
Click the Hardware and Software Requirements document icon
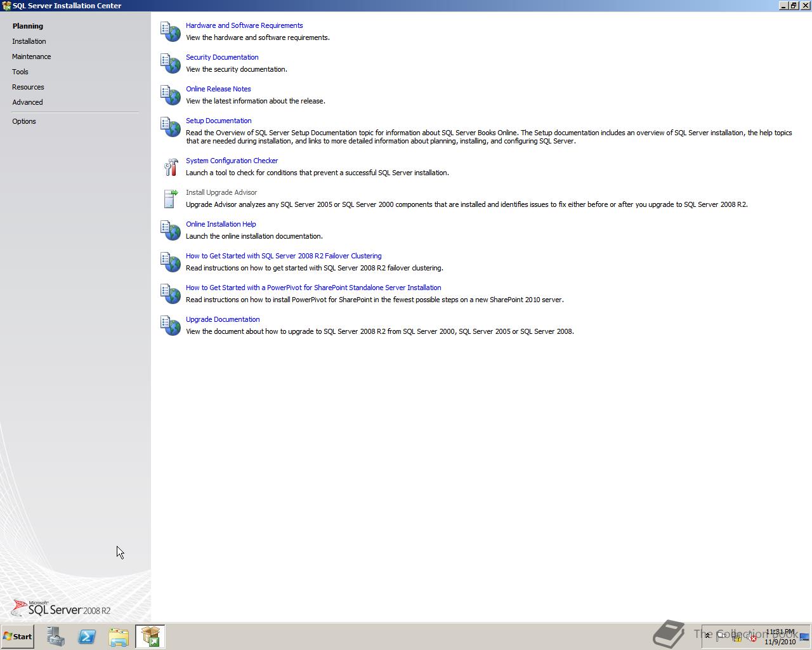click(171, 32)
